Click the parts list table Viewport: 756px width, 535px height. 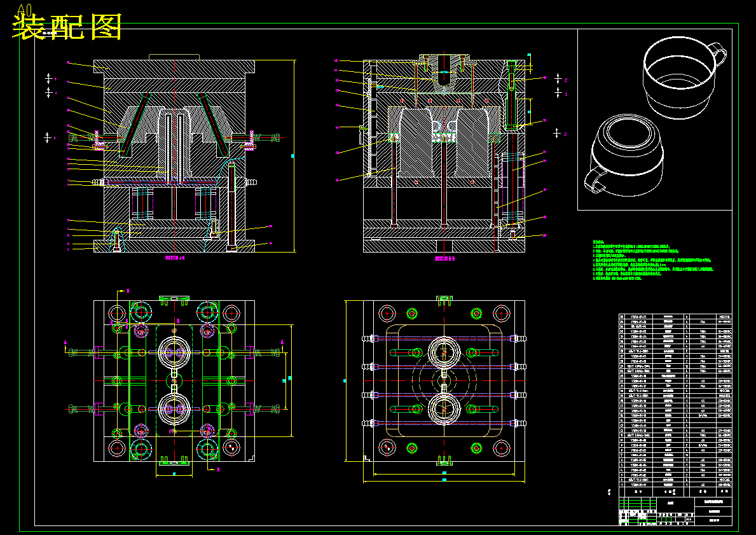tap(675, 405)
